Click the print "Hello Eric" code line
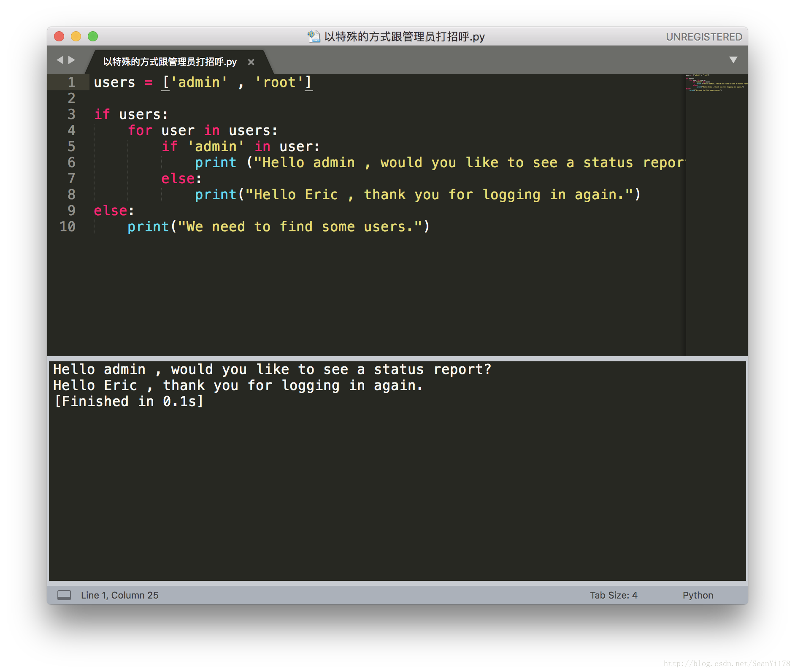Screen dimensions: 795x672 point(418,195)
